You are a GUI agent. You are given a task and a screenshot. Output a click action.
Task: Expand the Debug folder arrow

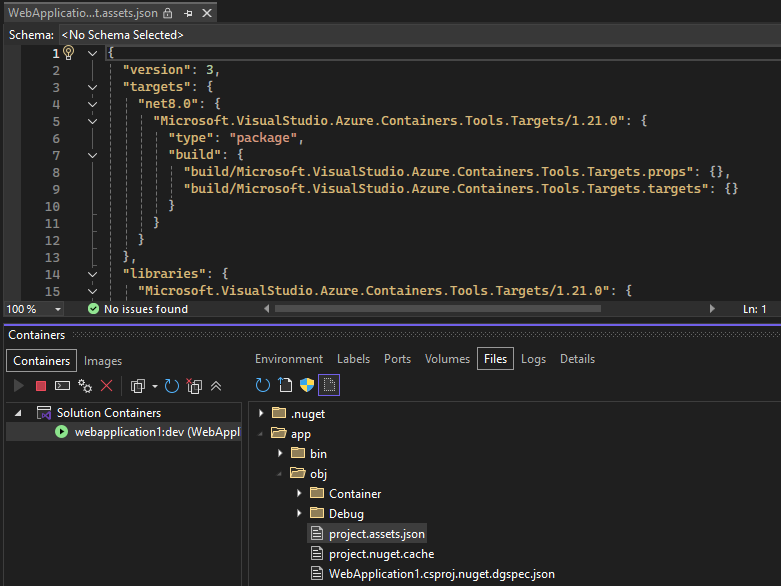pyautogui.click(x=299, y=513)
